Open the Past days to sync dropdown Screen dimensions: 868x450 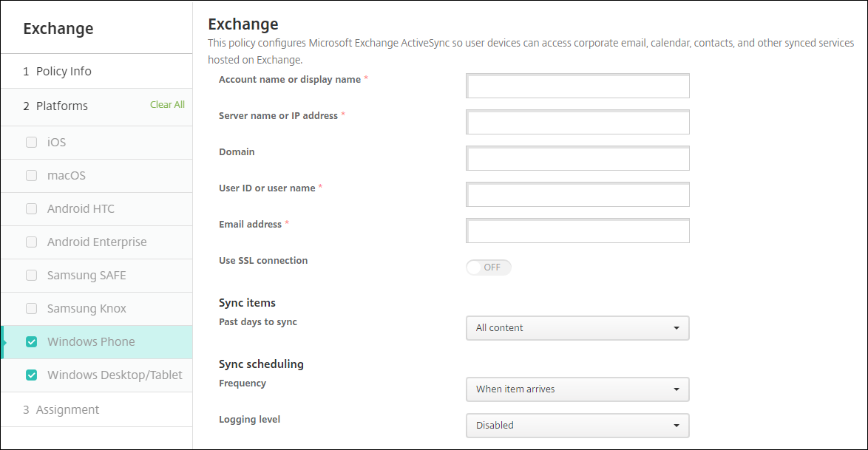click(577, 328)
